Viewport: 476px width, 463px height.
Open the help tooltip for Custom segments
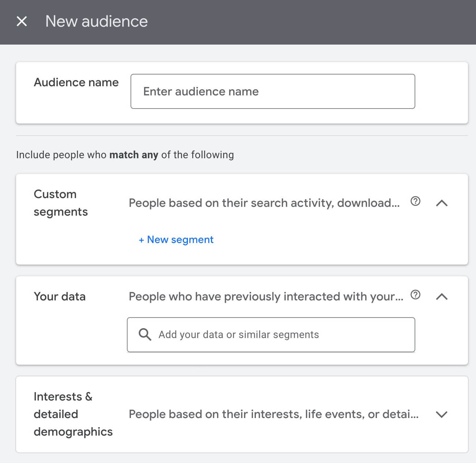click(415, 201)
